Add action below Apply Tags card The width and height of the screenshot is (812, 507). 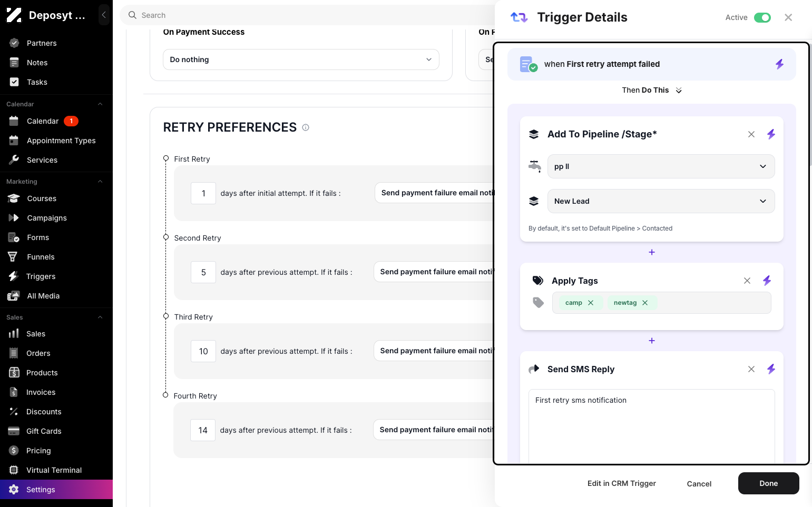click(652, 341)
